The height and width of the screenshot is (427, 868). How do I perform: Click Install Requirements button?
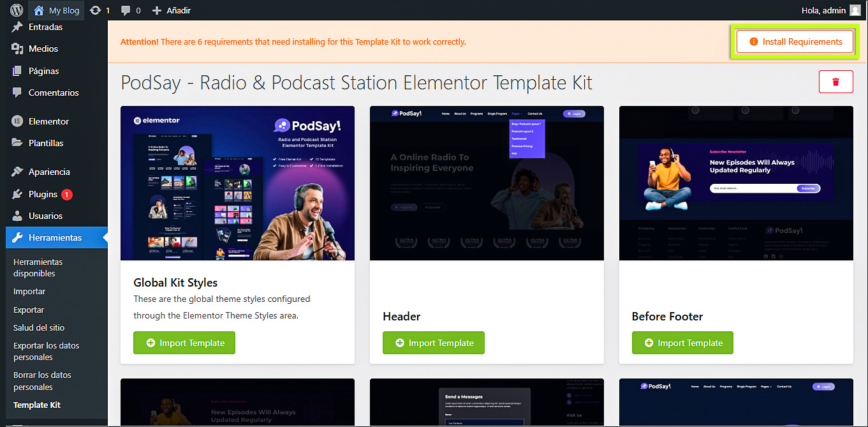coord(795,41)
